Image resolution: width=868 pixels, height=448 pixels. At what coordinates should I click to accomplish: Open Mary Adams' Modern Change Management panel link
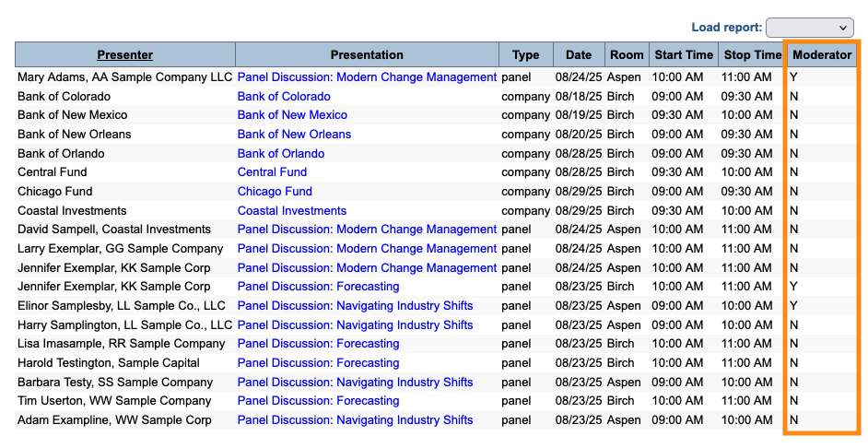coord(367,77)
